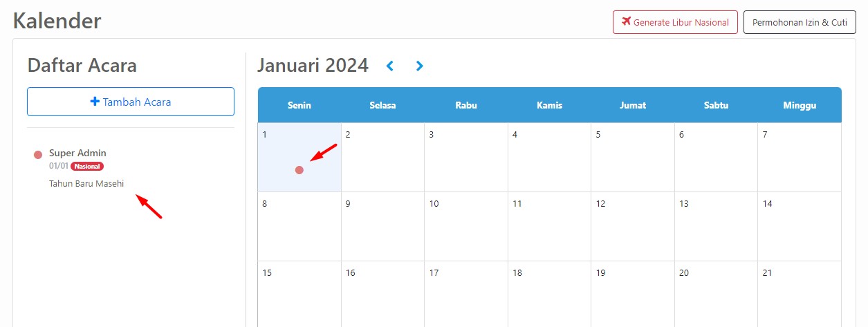Select the January 15 date cell
Screen dimensions: 868x327
click(299, 294)
